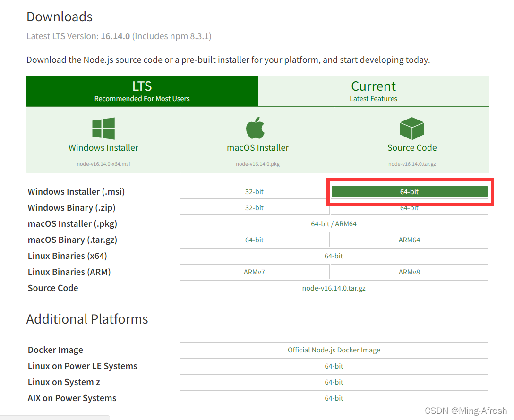Click the Windows Binary (.zip) row label

point(72,207)
